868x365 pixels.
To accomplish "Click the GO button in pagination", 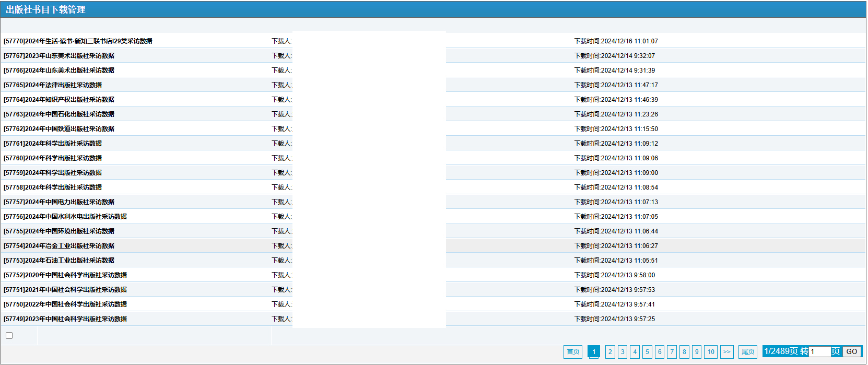I will click(x=851, y=351).
